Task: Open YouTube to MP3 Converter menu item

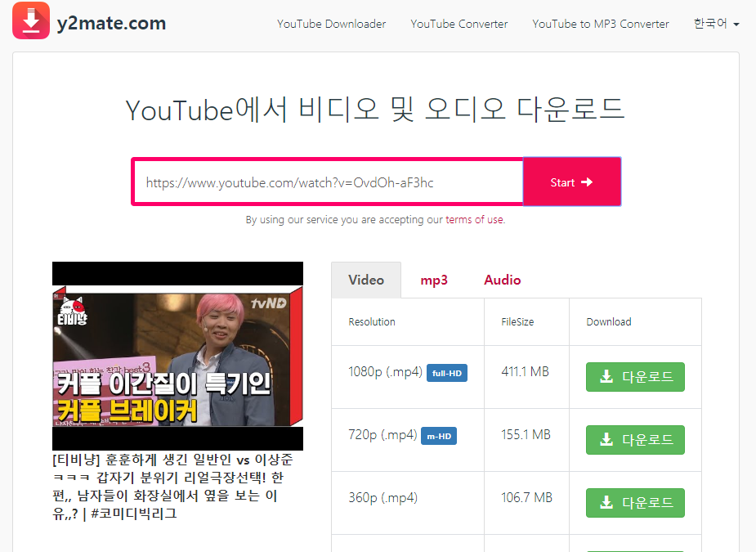Action: (600, 24)
